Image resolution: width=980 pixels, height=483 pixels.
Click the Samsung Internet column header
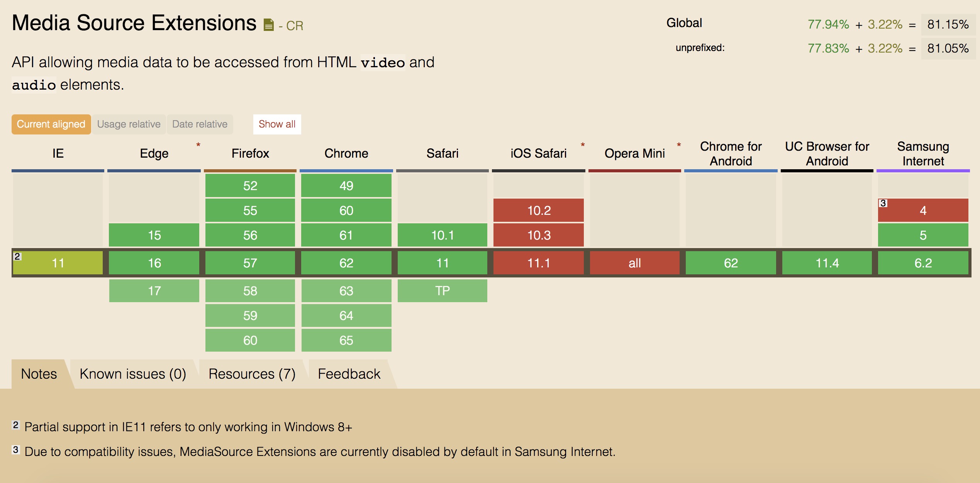[x=923, y=153]
